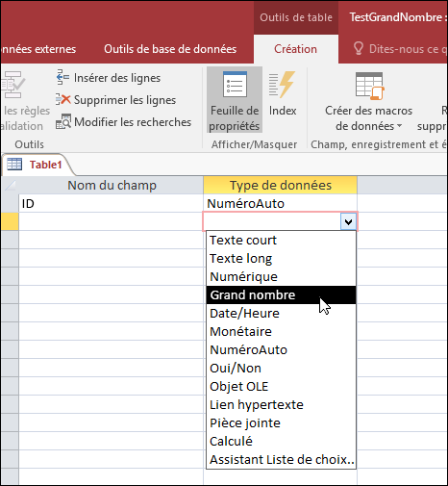Viewport: 448px width, 486px height.
Task: Toggle the Feuille de propriétés pane
Action: coord(235,100)
